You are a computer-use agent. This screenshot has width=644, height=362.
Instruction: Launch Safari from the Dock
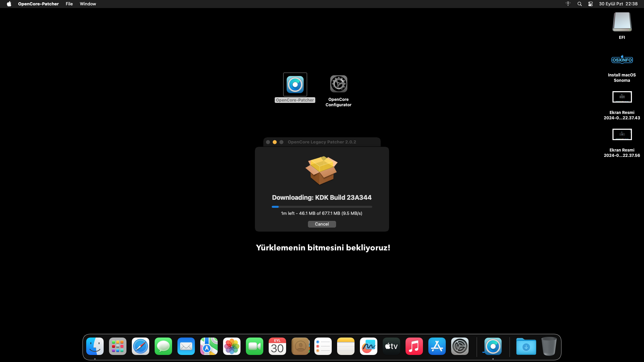[141, 346]
